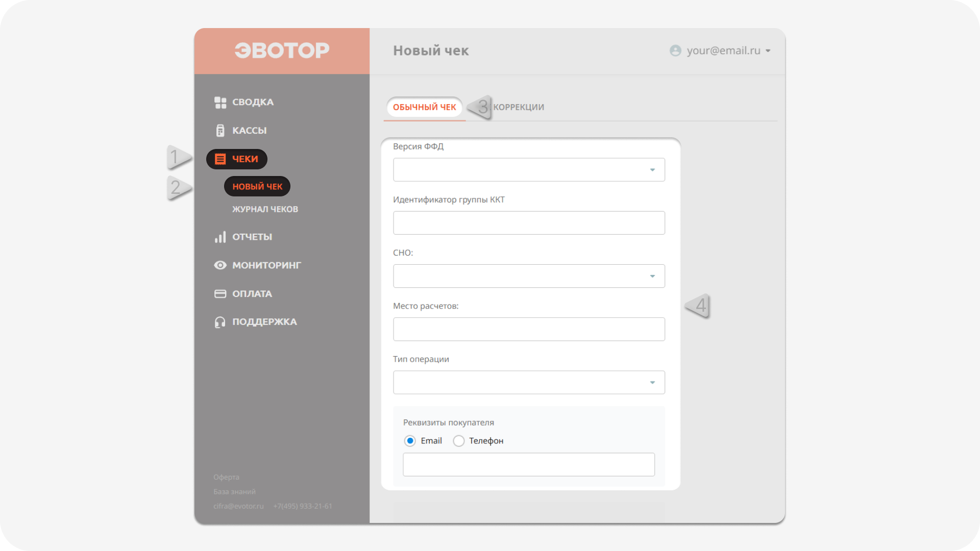Select the Email radio button
980x551 pixels.
(410, 441)
